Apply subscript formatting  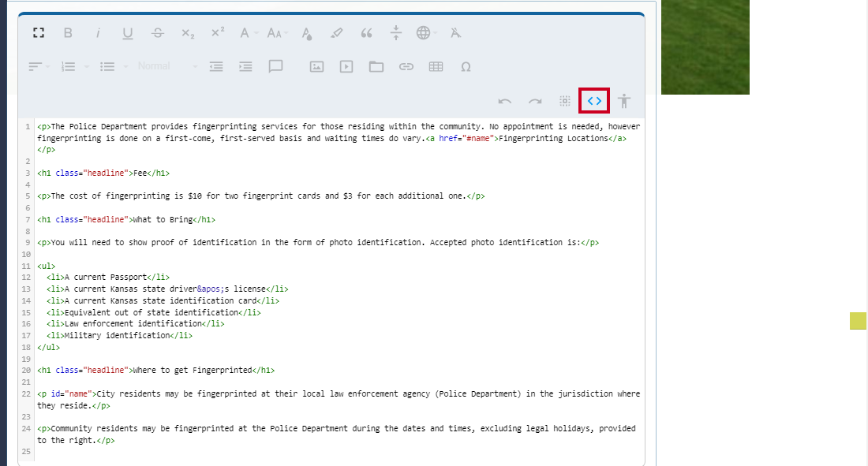pyautogui.click(x=188, y=34)
